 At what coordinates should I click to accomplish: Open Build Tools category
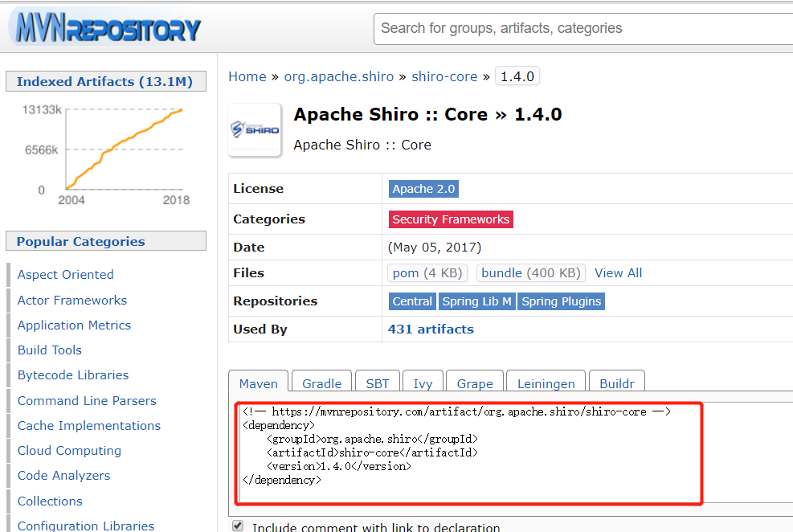50,350
